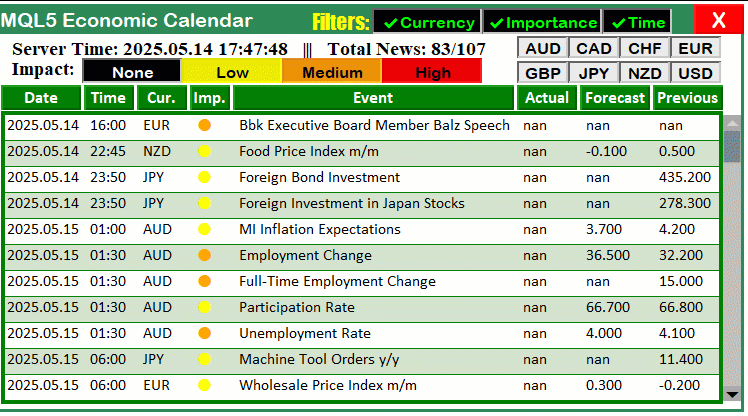
Task: Close the calendar with the red X
Action: coord(718,20)
